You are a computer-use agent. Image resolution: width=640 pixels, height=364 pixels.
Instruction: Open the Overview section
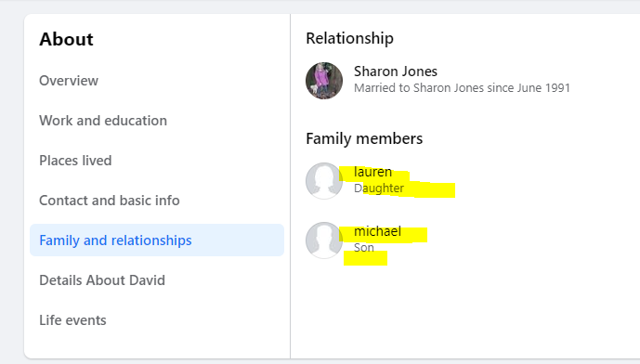[69, 81]
